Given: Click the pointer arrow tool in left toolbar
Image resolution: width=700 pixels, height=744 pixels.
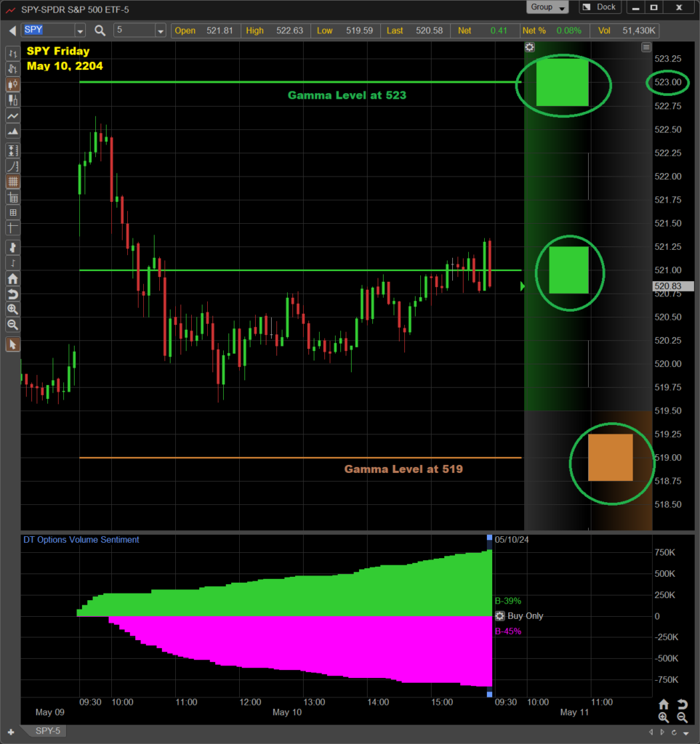Looking at the screenshot, I should [12, 344].
